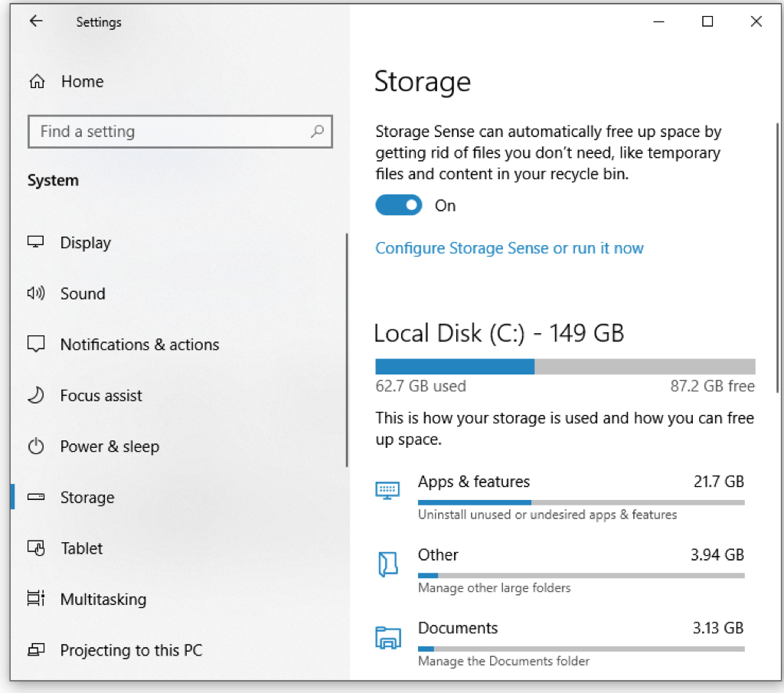Click the 62.7 GB used label
784x693 pixels.
point(420,386)
